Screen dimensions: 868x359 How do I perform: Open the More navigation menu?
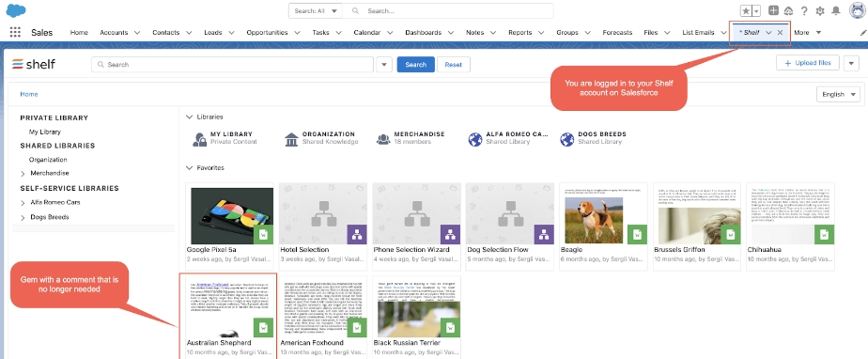[x=807, y=33]
